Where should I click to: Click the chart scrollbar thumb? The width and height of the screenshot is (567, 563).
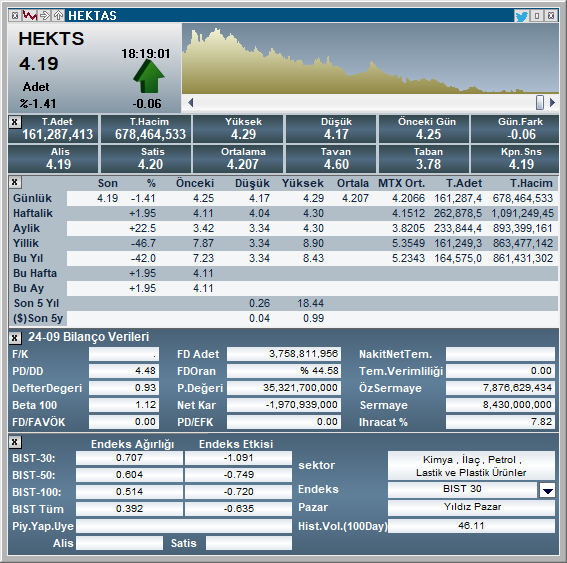click(x=540, y=102)
